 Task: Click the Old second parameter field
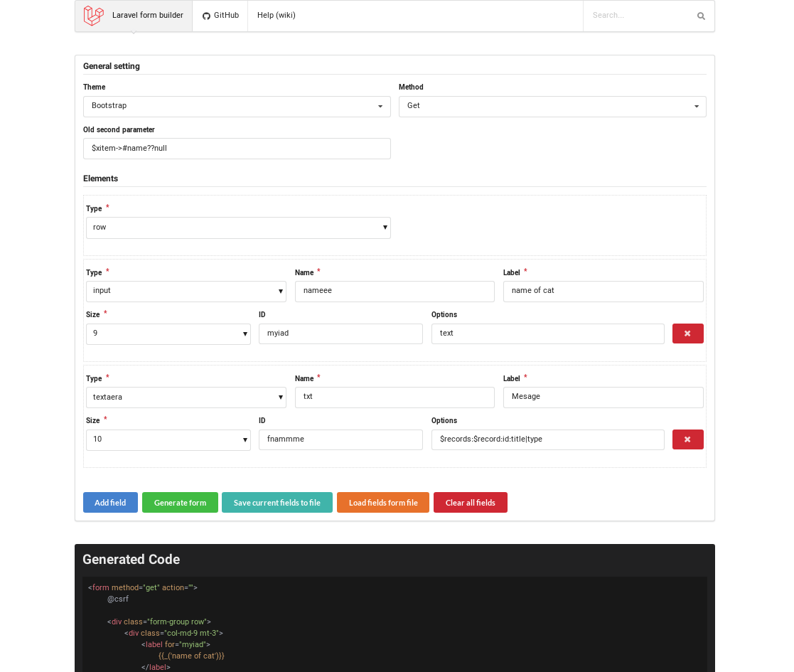(x=237, y=148)
